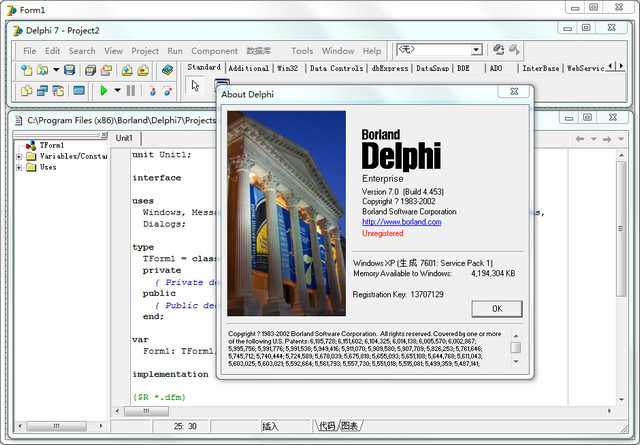Click the Save All toolbar icon
640x445 pixels.
click(90, 70)
